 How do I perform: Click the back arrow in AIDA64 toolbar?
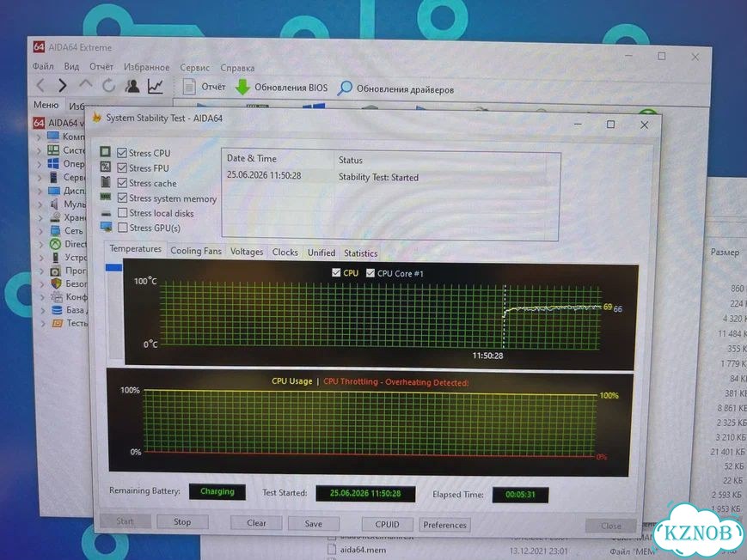click(x=40, y=86)
